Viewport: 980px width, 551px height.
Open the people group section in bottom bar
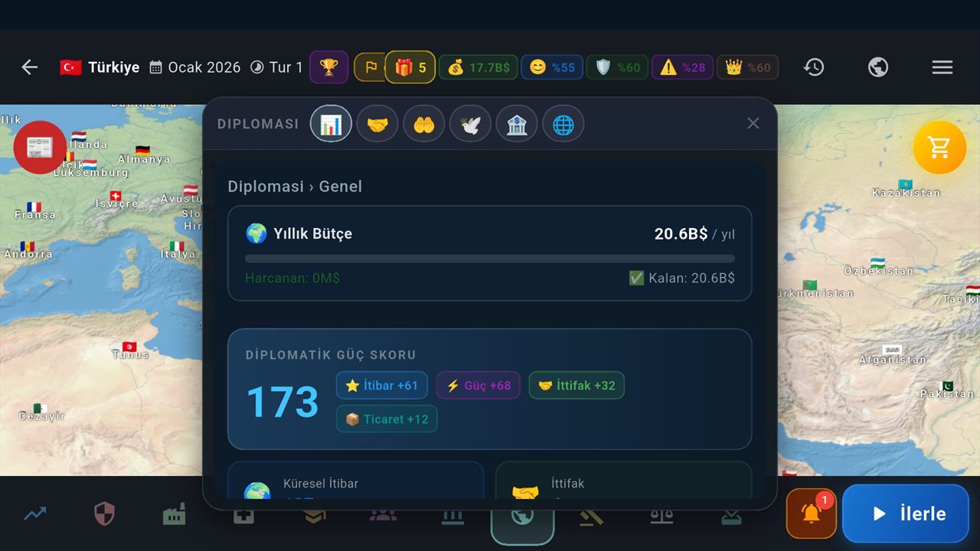(383, 515)
